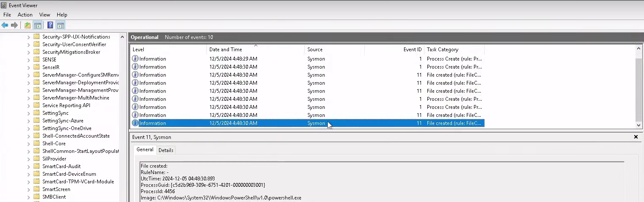Click the gray Forward arrow in toolbar
The height and width of the screenshot is (202, 644).
(x=14, y=25)
